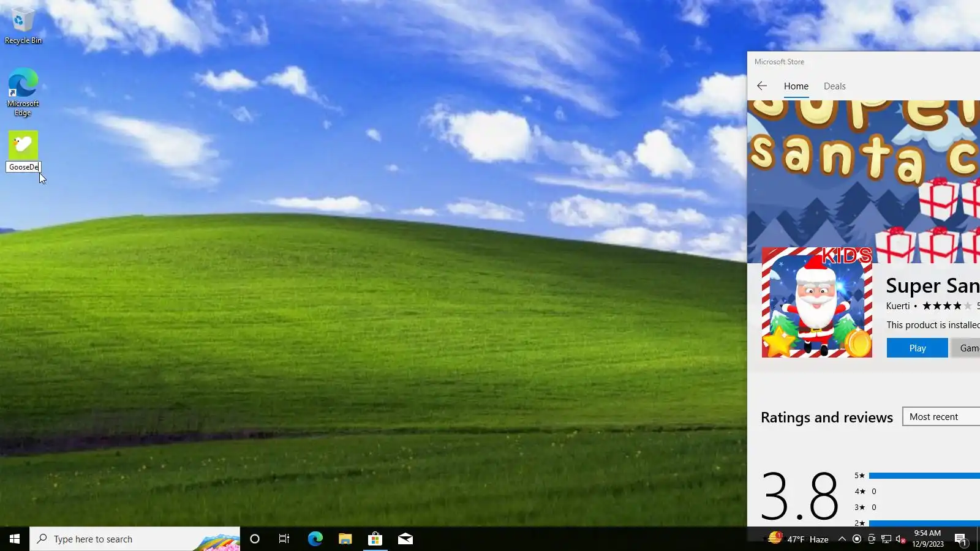
Task: Open the Most recent sort dropdown
Action: [941, 417]
